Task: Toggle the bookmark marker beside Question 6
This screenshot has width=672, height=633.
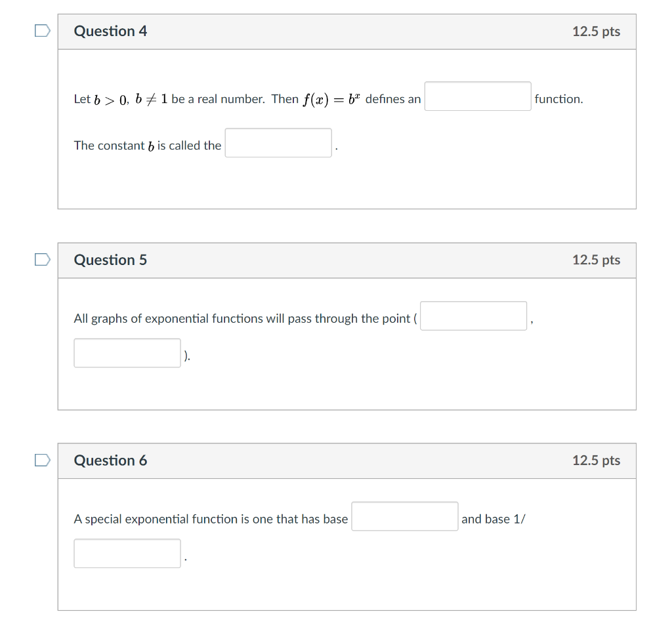Action: [x=42, y=460]
